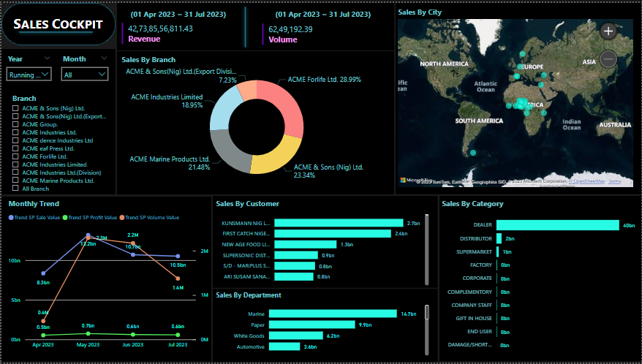The height and width of the screenshot is (364, 642).
Task: Zoom in on the Sales By City map
Action: (608, 31)
